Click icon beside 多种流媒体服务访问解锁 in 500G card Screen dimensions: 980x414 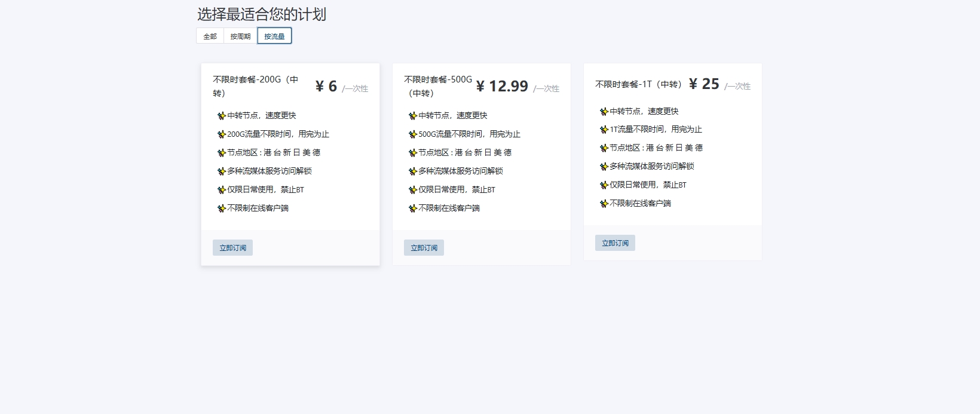pos(413,171)
